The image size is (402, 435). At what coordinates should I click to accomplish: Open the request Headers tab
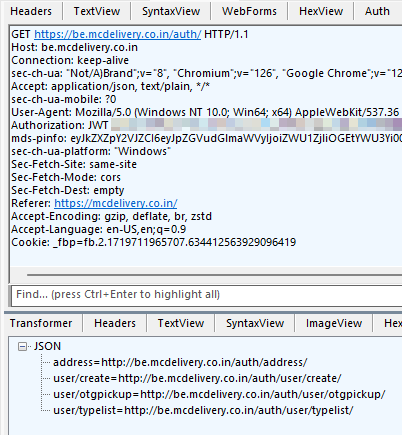31,11
